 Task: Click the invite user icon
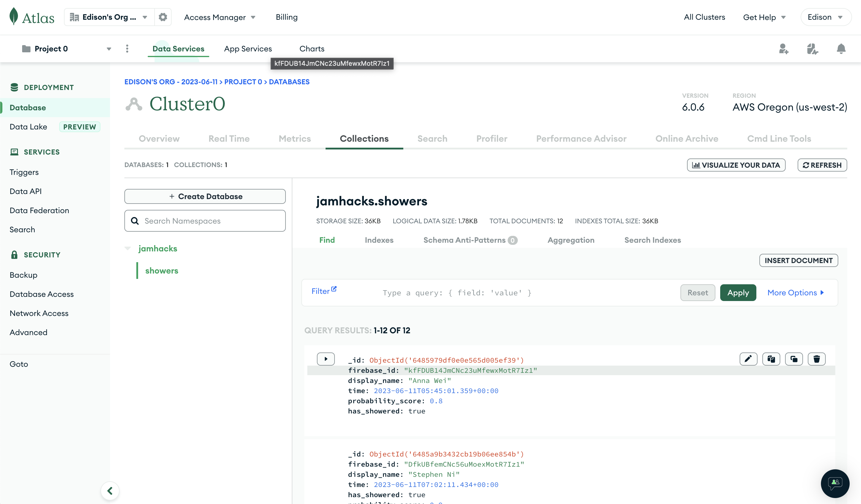click(784, 49)
